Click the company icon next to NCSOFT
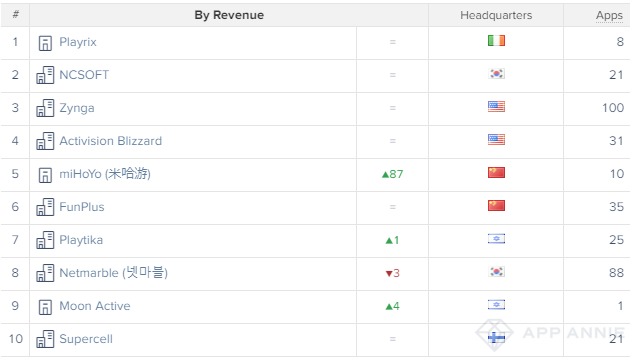This screenshot has width=633, height=360. [x=45, y=75]
